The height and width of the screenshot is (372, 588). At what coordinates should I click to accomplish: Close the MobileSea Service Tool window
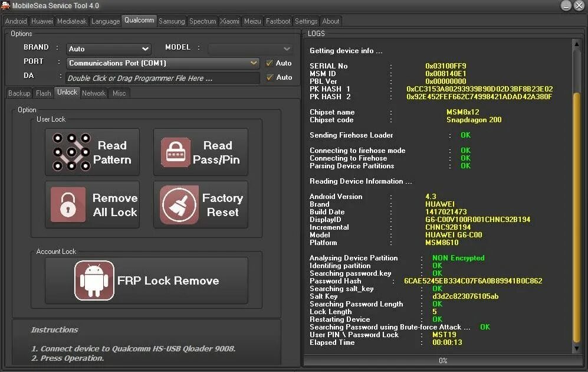pyautogui.click(x=579, y=5)
